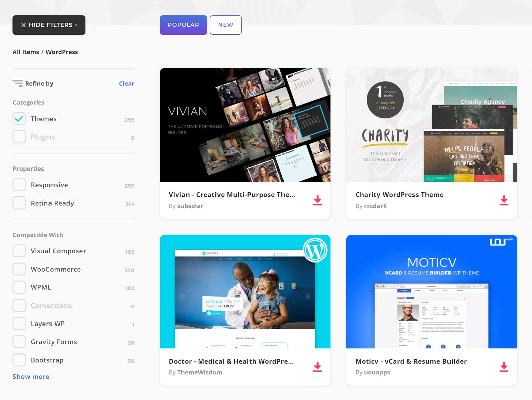Check the Visual Composer compatibility box

(x=19, y=251)
